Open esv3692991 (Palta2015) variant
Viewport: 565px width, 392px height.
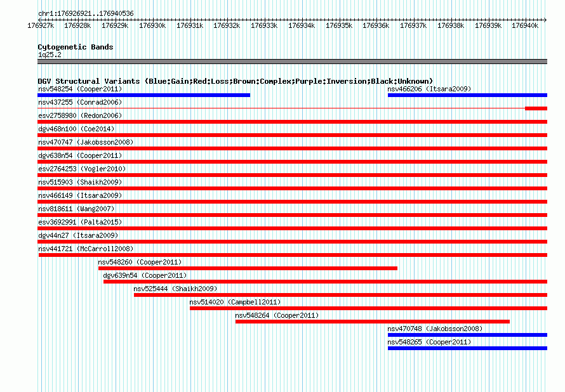[x=80, y=222]
